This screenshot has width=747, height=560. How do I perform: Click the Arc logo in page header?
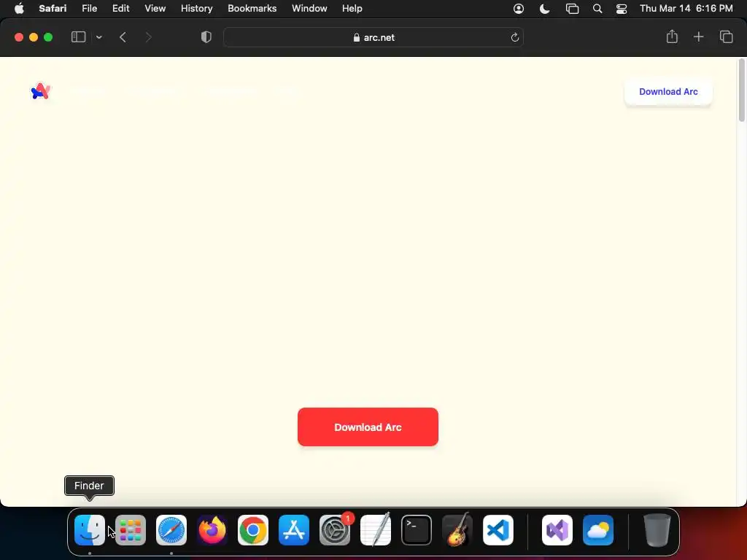click(41, 91)
